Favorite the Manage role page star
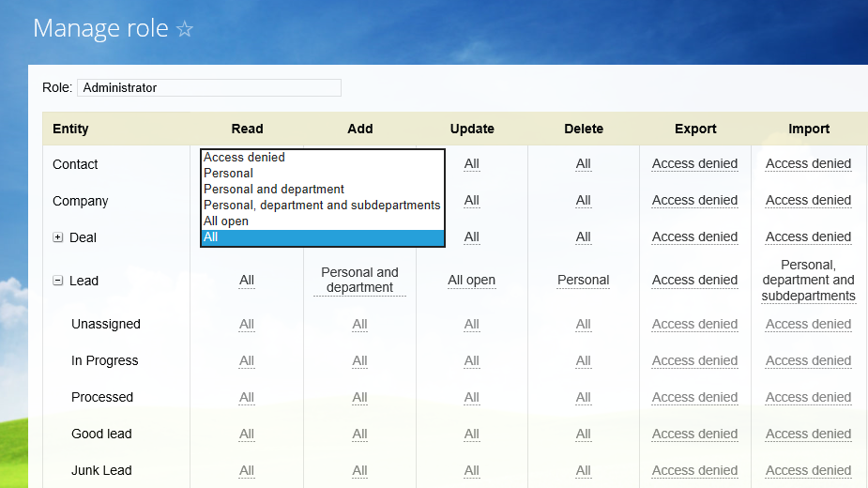 click(x=184, y=29)
